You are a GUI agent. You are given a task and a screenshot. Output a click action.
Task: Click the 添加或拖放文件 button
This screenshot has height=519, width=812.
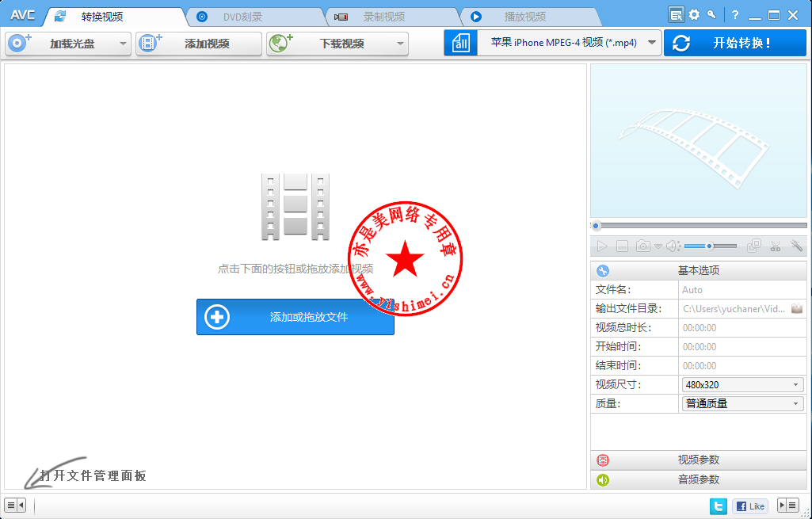[295, 317]
